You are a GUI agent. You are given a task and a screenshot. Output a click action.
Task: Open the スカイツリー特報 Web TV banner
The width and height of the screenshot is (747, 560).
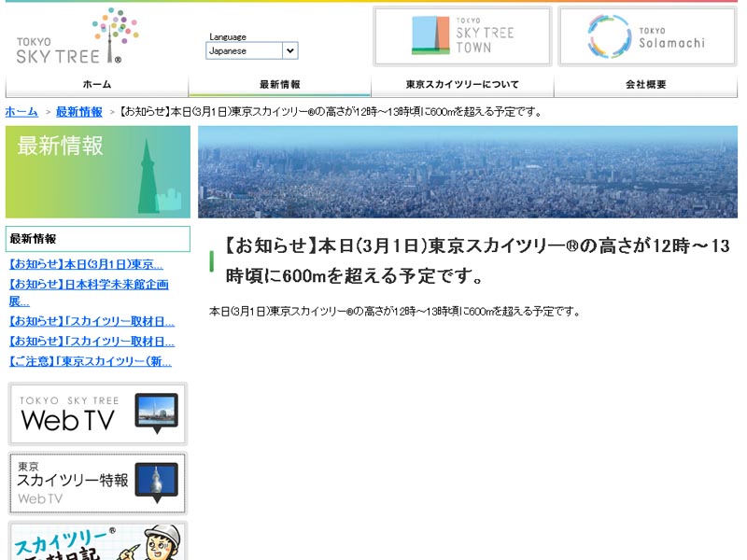click(x=98, y=483)
